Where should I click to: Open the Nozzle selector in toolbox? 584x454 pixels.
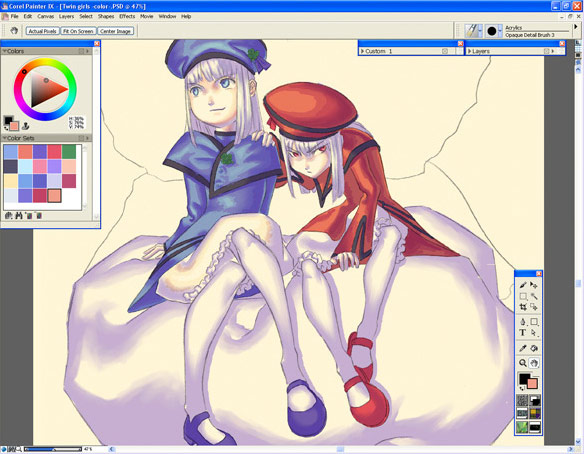pyautogui.click(x=535, y=427)
